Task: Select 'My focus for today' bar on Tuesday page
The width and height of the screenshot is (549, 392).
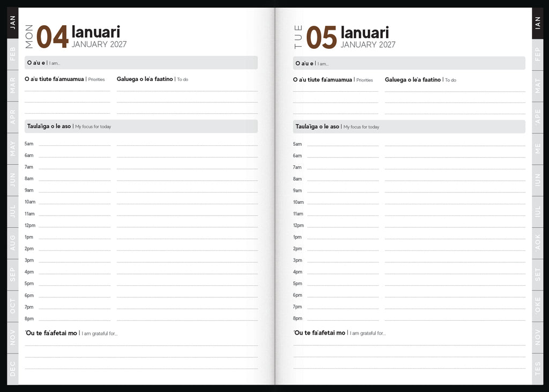Action: pos(409,127)
